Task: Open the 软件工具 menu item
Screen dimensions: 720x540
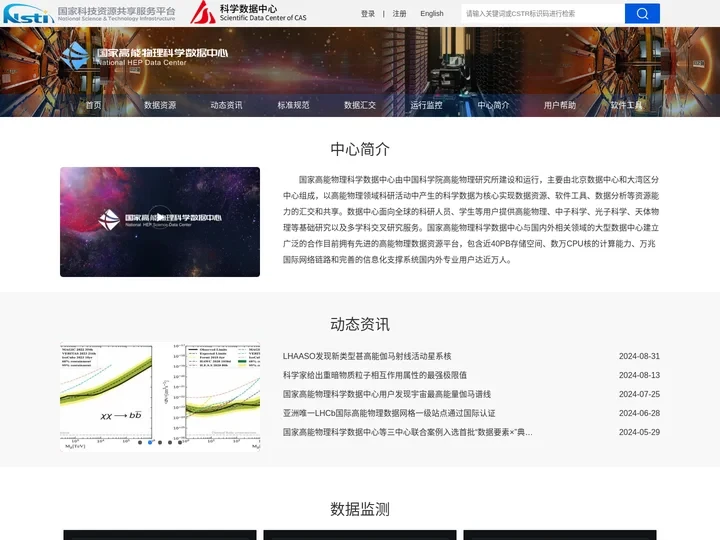Action: coord(626,105)
